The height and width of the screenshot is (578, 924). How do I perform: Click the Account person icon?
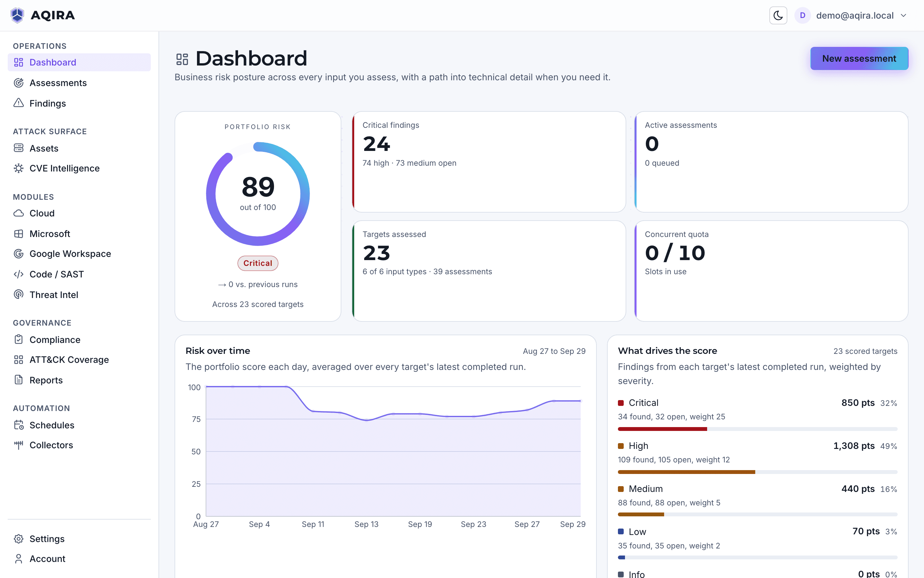coord(19,559)
